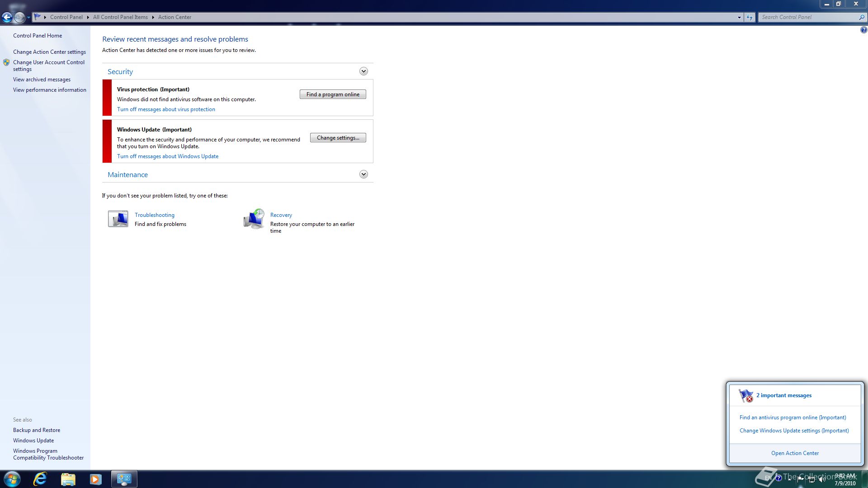Click the Security section heading

(x=120, y=72)
